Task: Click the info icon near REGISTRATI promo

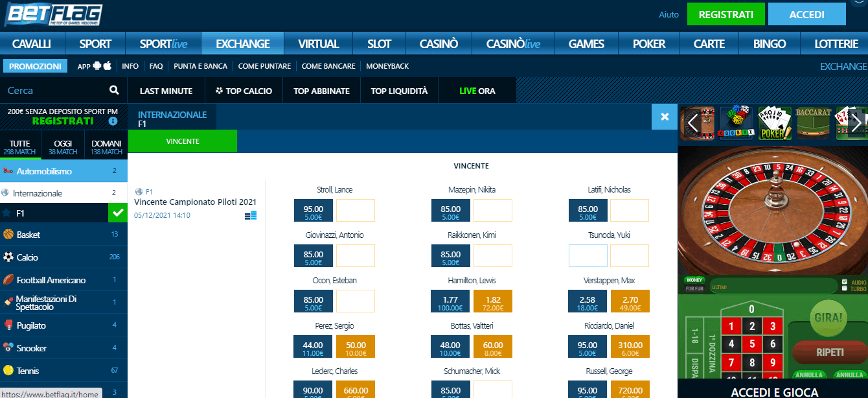Action: click(x=113, y=121)
